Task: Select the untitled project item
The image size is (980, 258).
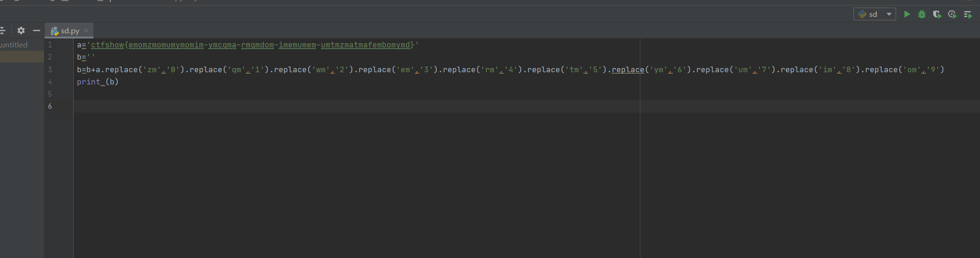Action: click(14, 45)
